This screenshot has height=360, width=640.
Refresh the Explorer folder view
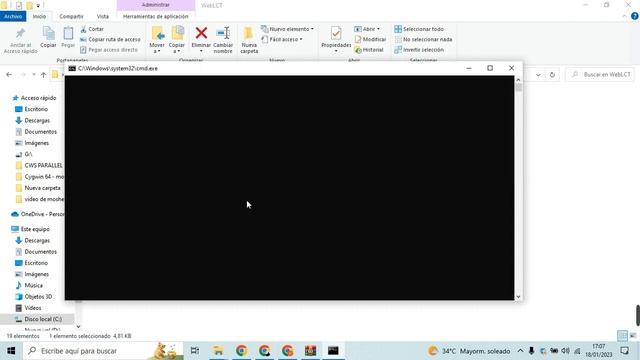552,75
